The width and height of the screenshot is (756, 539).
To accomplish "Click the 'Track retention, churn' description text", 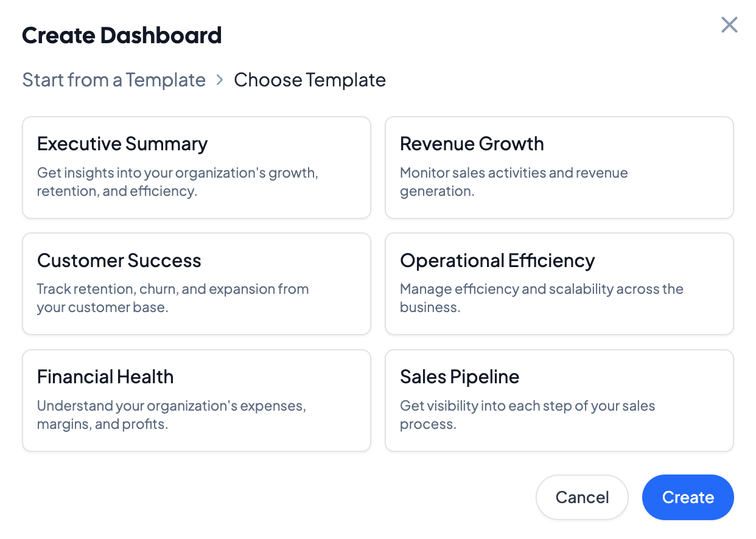I will 172,298.
